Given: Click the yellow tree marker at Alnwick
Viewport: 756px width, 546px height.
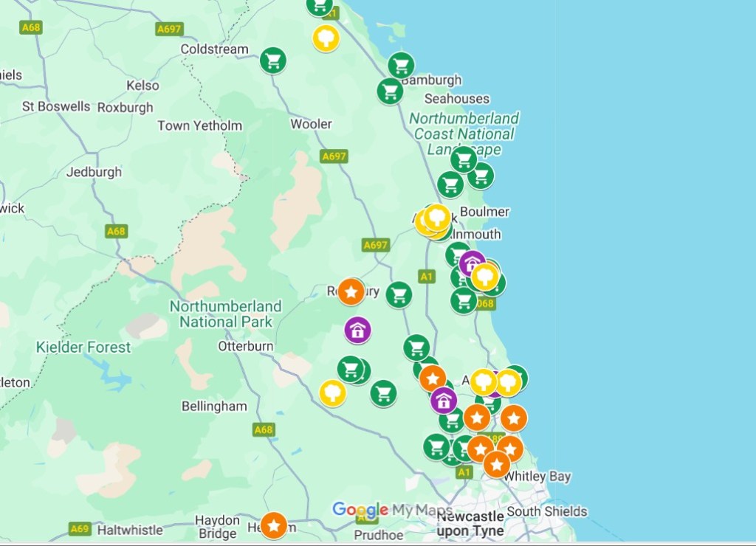Looking at the screenshot, I should 437,217.
